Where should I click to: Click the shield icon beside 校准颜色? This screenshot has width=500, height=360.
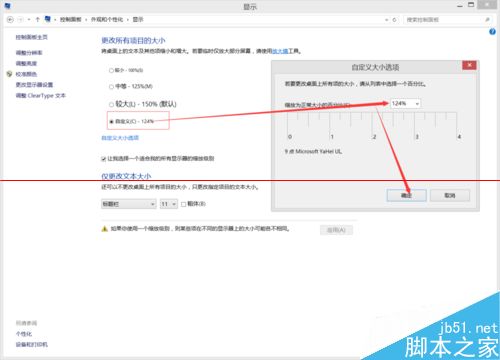coord(9,74)
